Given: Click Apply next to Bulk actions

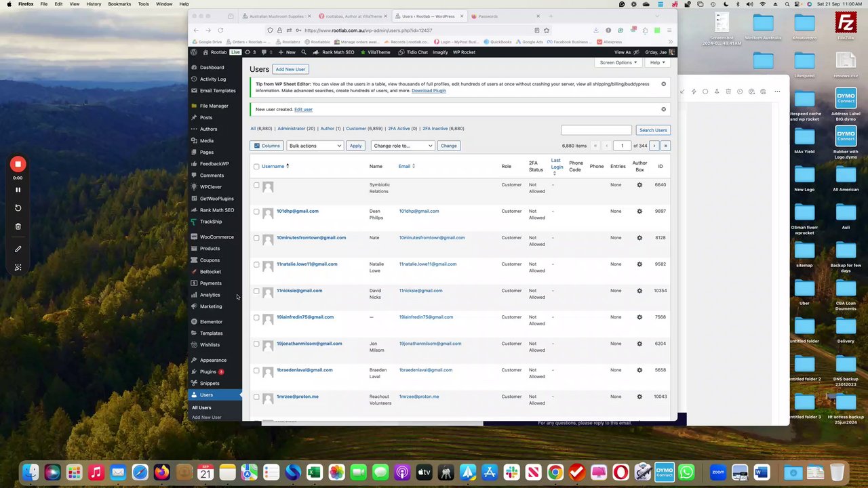Looking at the screenshot, I should pos(355,146).
